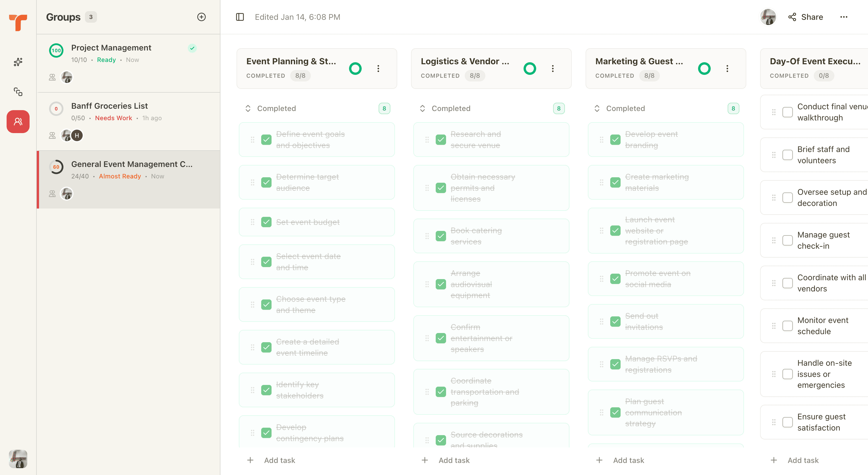This screenshot has width=868, height=475.
Task: Open Event Planning column kebab menu
Action: 378,69
